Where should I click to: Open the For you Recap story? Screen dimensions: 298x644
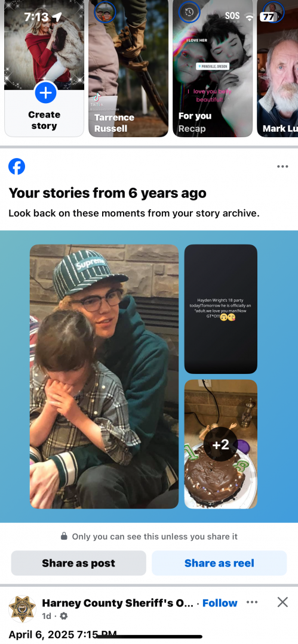click(213, 68)
